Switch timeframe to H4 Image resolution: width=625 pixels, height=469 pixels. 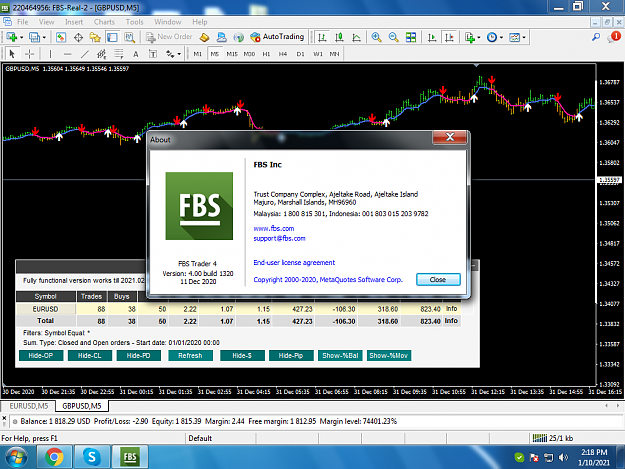(283, 54)
